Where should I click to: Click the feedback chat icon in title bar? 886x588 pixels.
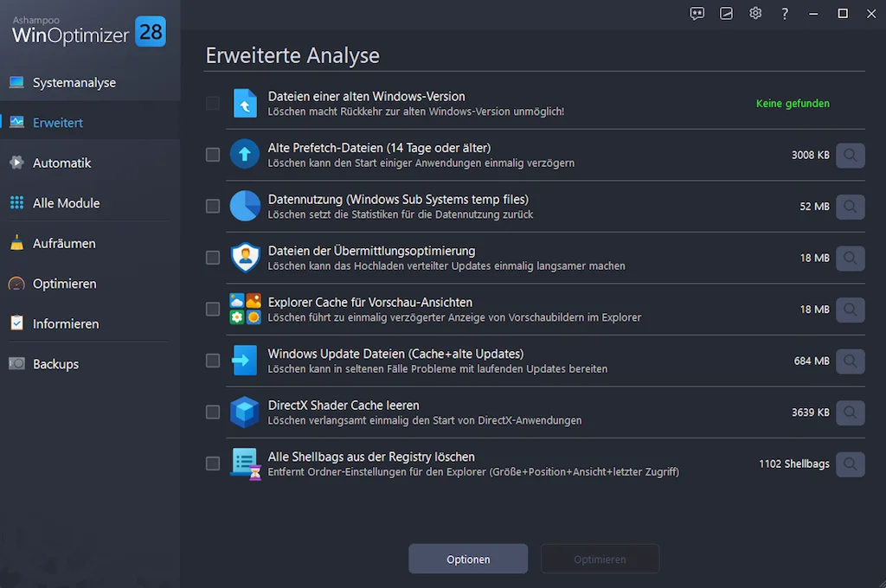[x=697, y=13]
